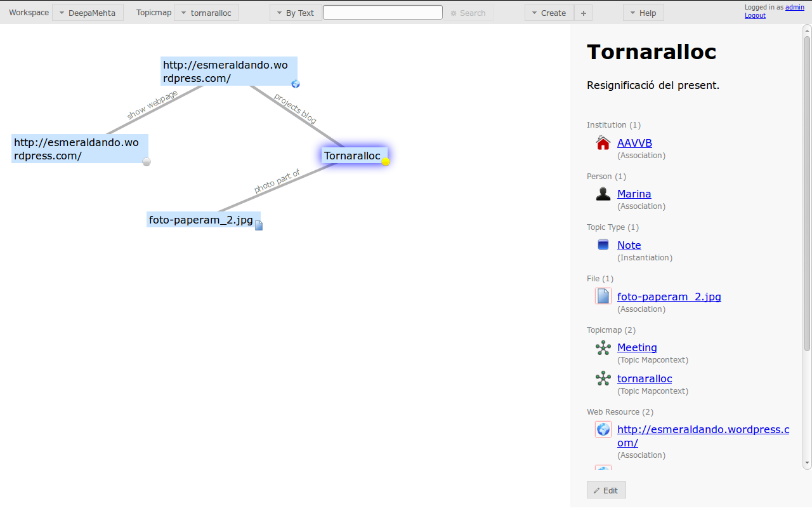812x508 pixels.
Task: Open the Workspace DeepaMehta dropdown
Action: (88, 13)
